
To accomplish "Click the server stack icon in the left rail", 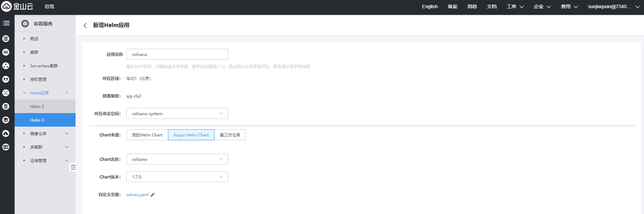I will (x=6, y=38).
